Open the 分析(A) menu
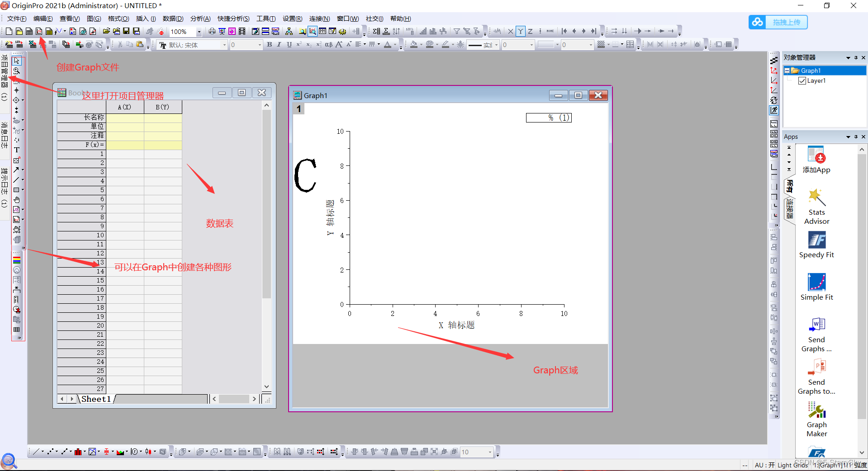 coord(200,19)
